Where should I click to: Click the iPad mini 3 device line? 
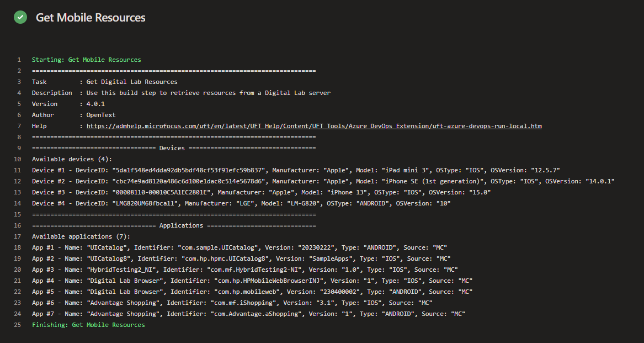296,170
